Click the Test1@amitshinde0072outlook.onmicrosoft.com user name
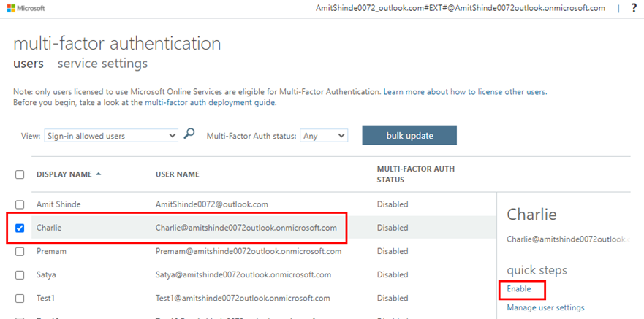The height and width of the screenshot is (319, 644). [x=243, y=298]
